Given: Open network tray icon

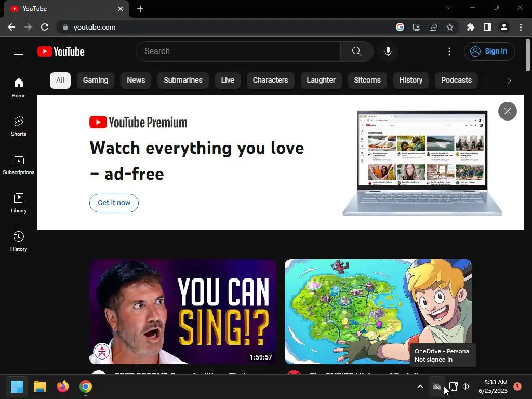Looking at the screenshot, I should click(x=453, y=387).
